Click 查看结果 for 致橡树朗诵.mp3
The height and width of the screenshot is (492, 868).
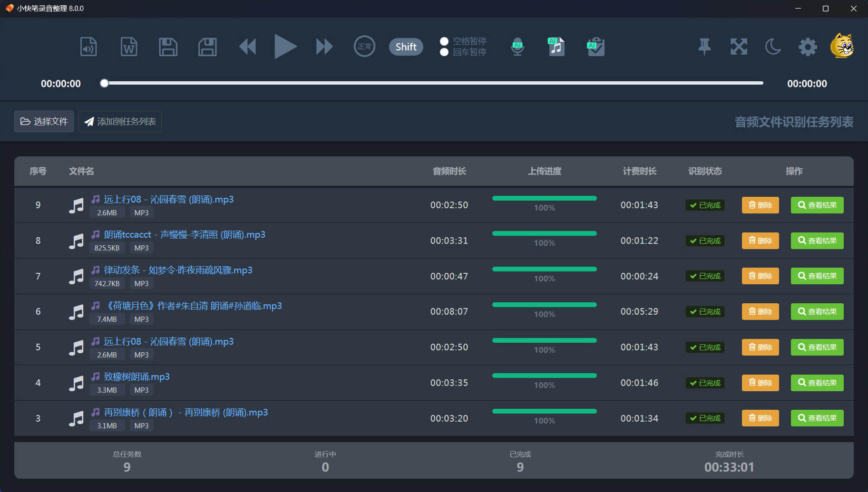(x=817, y=383)
